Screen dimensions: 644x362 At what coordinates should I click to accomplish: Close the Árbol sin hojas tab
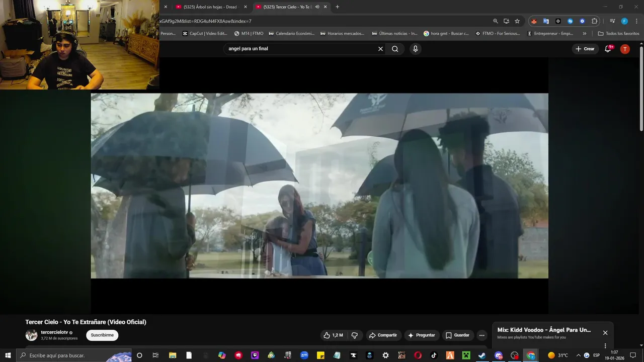(x=246, y=7)
